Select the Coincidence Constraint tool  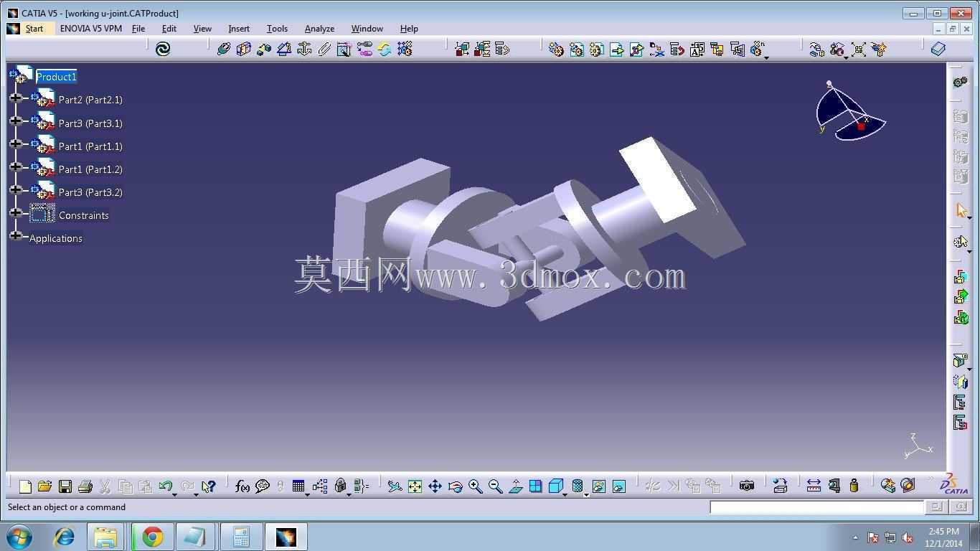(x=224, y=49)
